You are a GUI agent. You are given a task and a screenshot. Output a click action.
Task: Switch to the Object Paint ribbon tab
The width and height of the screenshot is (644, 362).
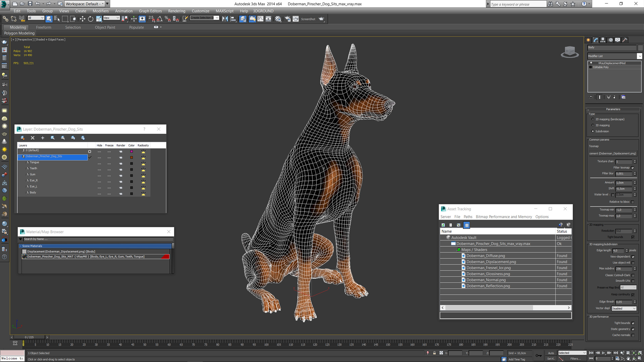tap(105, 27)
